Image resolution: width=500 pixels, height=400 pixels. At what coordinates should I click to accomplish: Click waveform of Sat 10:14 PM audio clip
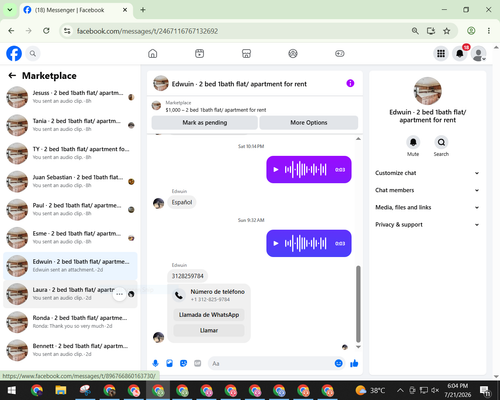pos(306,170)
